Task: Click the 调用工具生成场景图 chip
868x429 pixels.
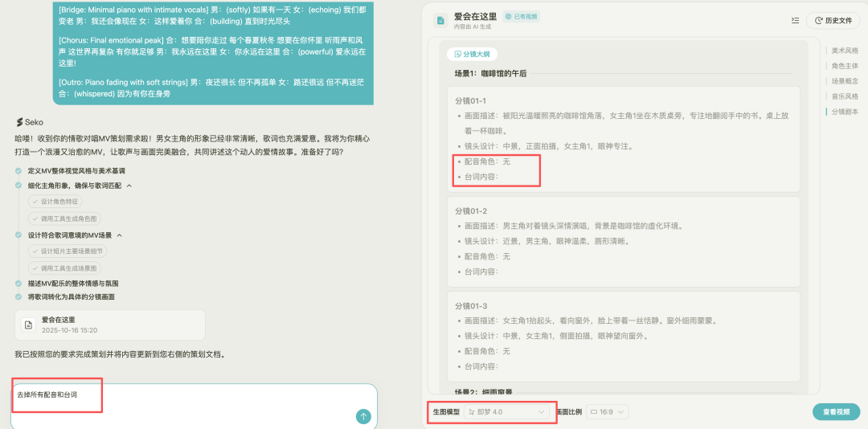Action: (64, 268)
